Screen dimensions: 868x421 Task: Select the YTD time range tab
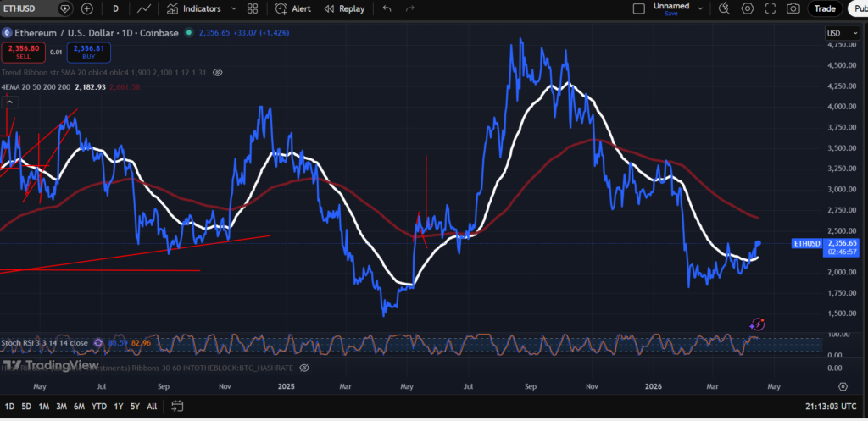point(100,407)
